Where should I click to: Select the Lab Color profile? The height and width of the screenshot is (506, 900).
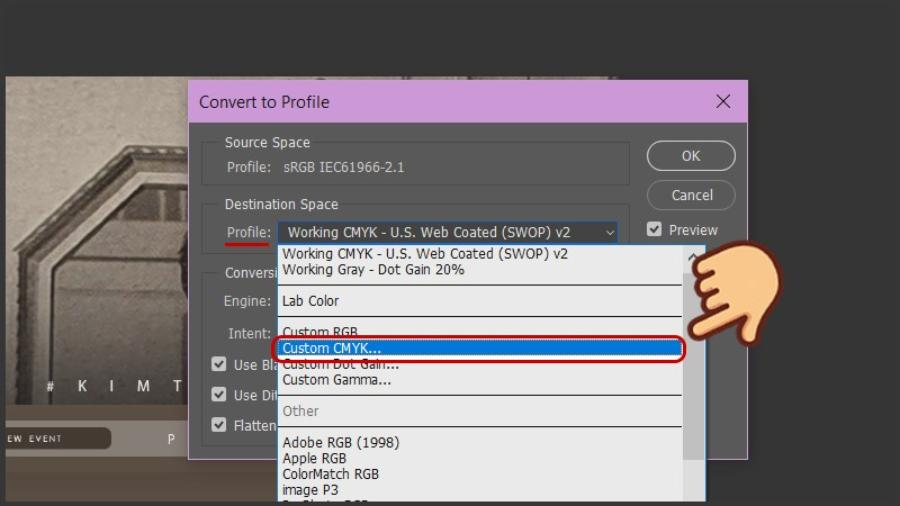pos(311,301)
